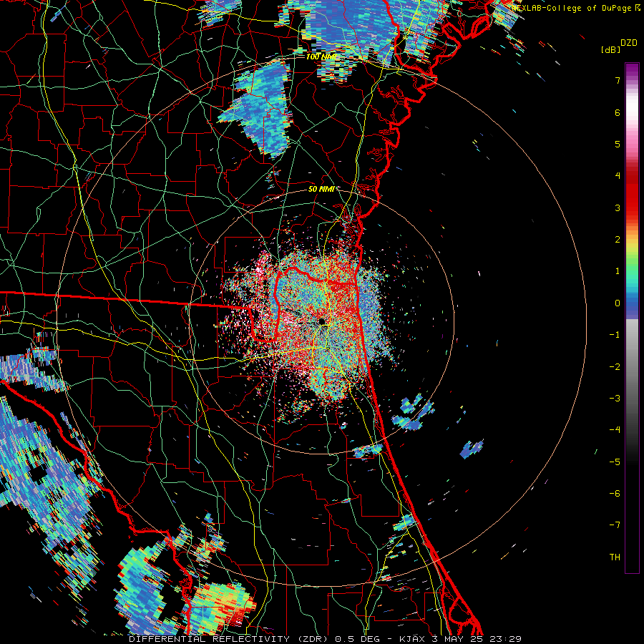644x644 pixels.
Task: Click the 50 NMI range ring label
Action: click(x=321, y=189)
